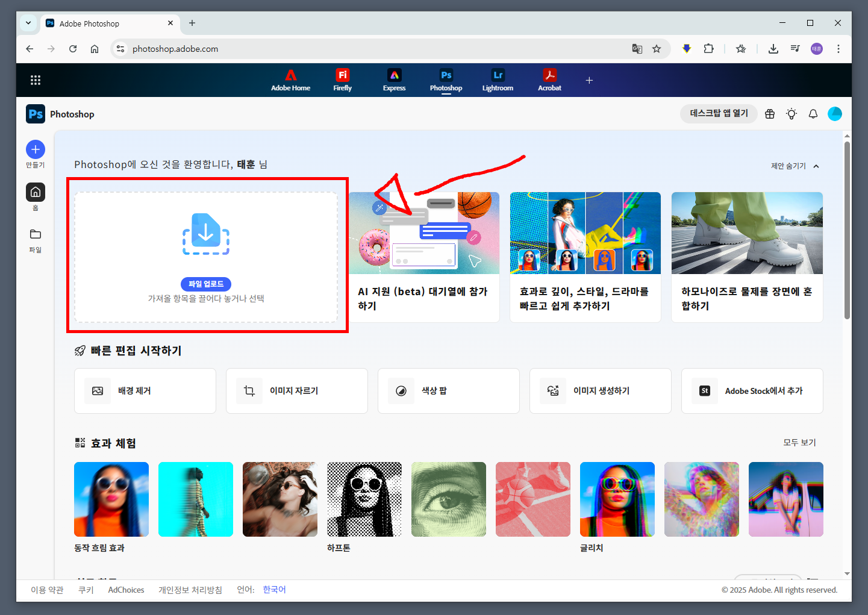Open 이용 약관 footer link
Screen dimensions: 868x615
coord(47,590)
